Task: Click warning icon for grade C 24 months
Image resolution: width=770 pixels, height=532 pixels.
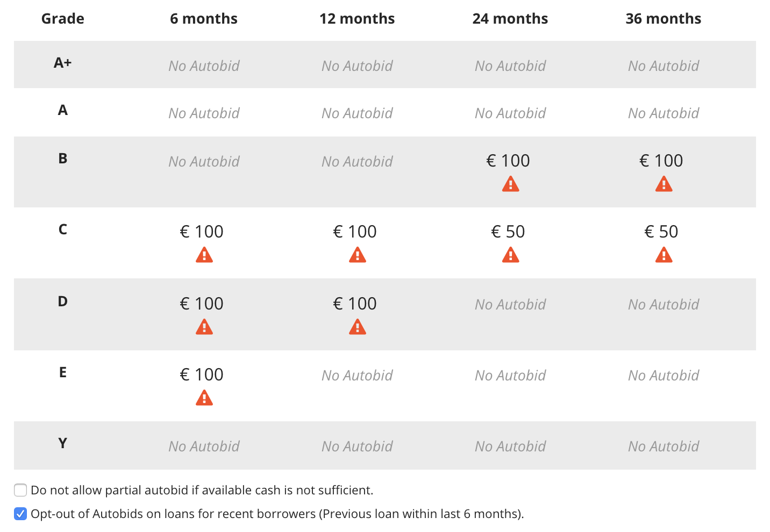Action: point(510,255)
